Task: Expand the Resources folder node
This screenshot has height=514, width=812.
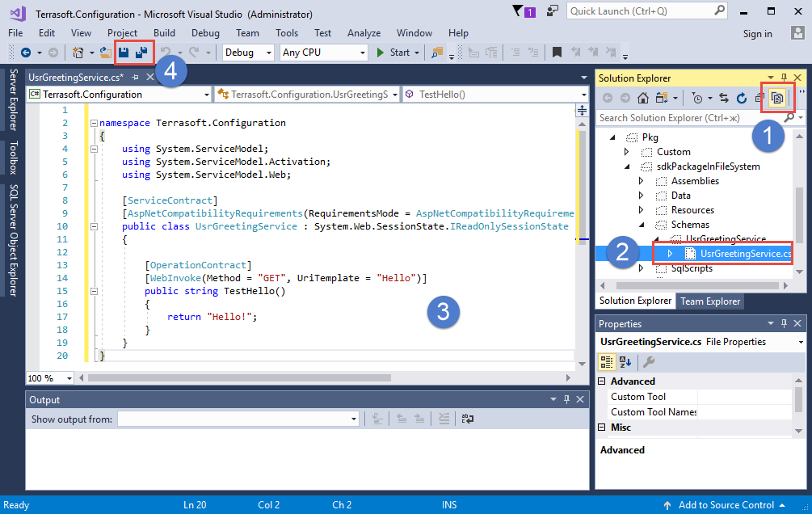Action: (x=641, y=210)
